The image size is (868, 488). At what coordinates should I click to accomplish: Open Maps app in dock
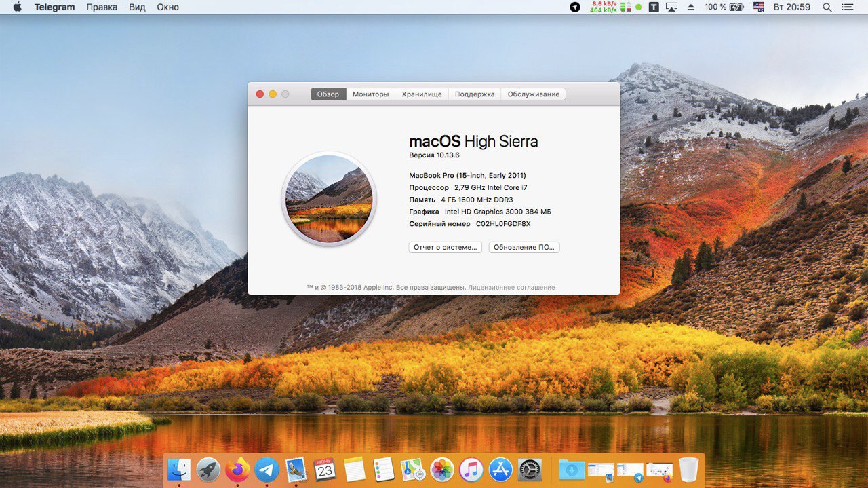pyautogui.click(x=413, y=469)
